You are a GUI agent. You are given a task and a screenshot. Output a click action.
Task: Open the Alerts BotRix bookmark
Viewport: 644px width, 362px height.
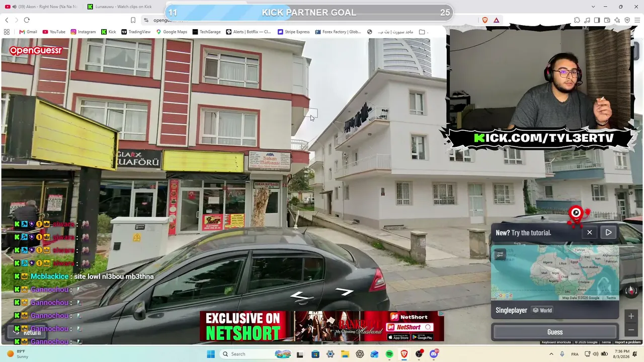click(x=249, y=32)
